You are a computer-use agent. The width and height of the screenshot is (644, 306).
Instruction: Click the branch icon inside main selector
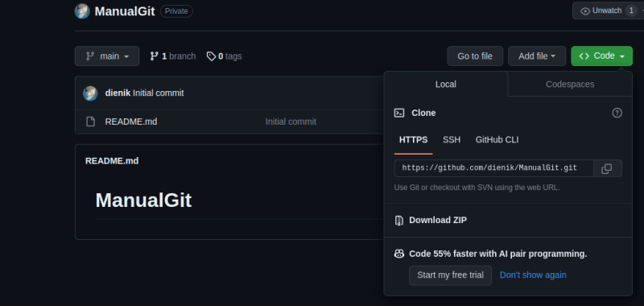coord(89,56)
